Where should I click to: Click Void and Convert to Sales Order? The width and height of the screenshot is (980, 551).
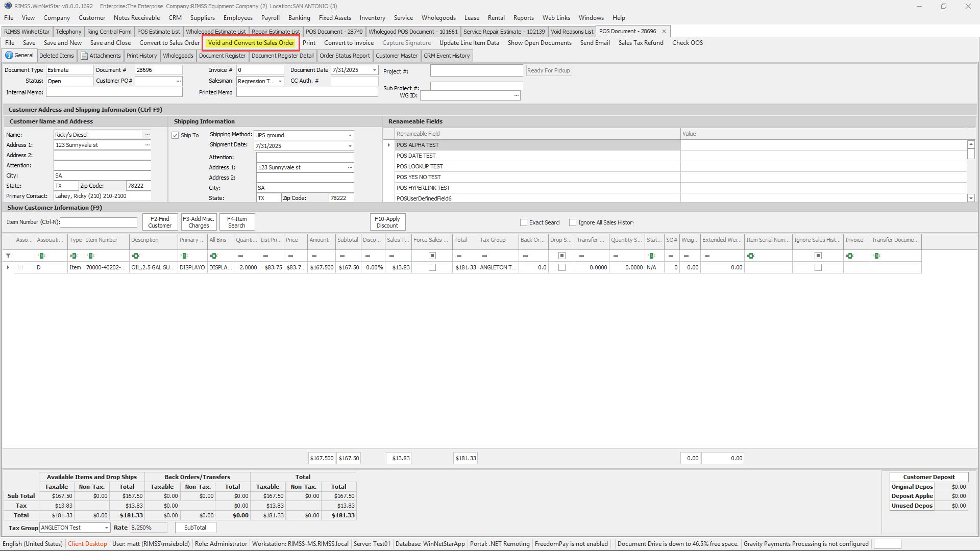pyautogui.click(x=251, y=43)
